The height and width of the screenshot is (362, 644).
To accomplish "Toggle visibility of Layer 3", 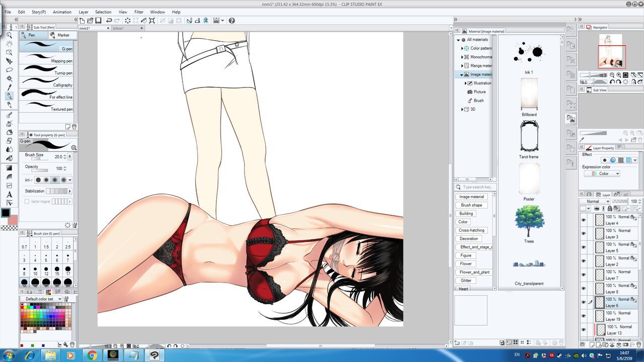I will click(x=584, y=233).
